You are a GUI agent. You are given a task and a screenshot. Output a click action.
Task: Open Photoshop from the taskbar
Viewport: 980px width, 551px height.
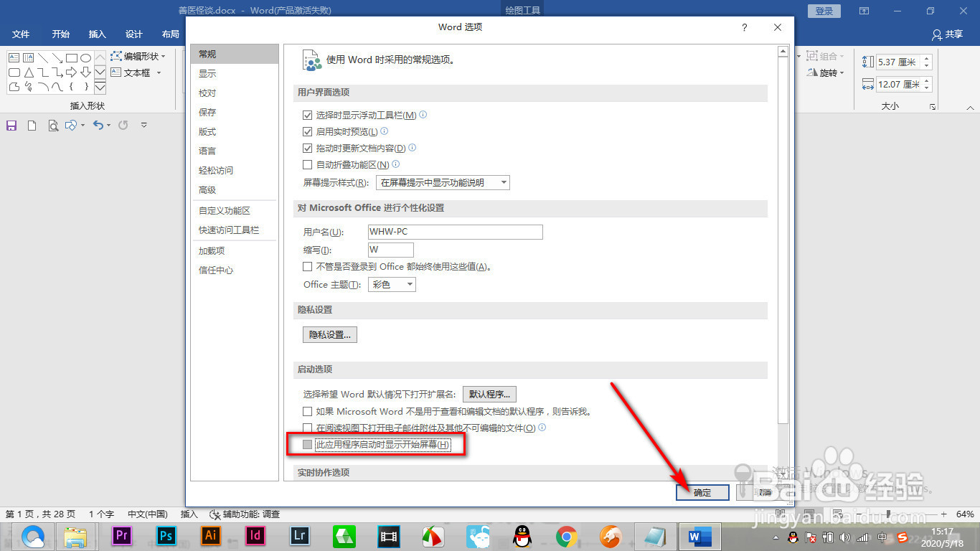point(166,535)
